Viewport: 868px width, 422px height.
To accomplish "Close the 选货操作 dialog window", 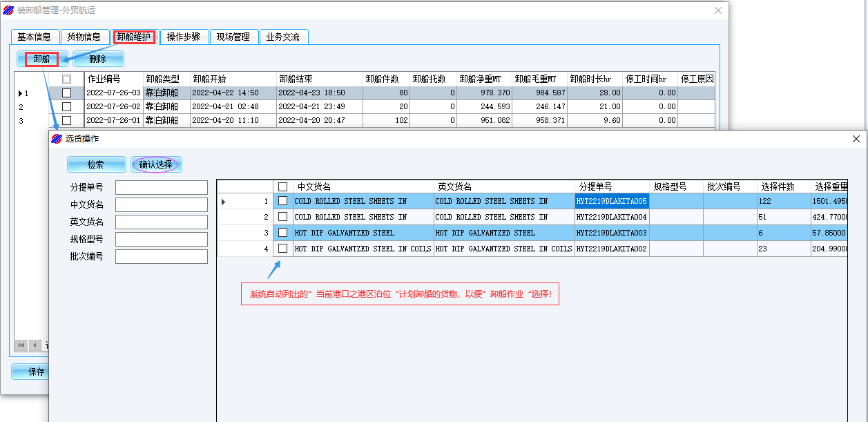I will [x=856, y=139].
